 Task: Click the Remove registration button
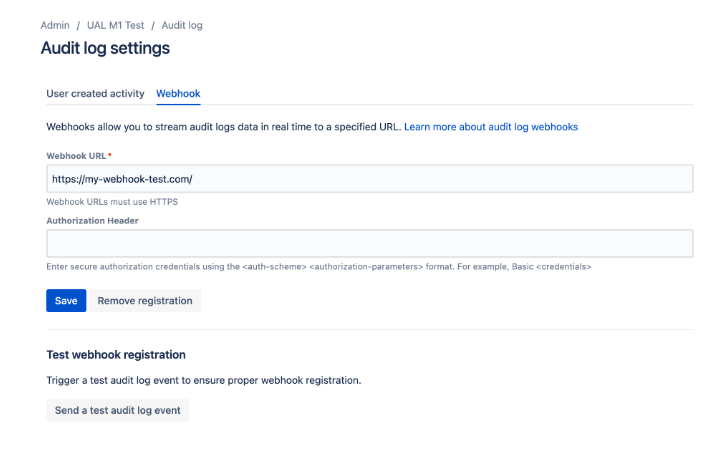(x=145, y=300)
